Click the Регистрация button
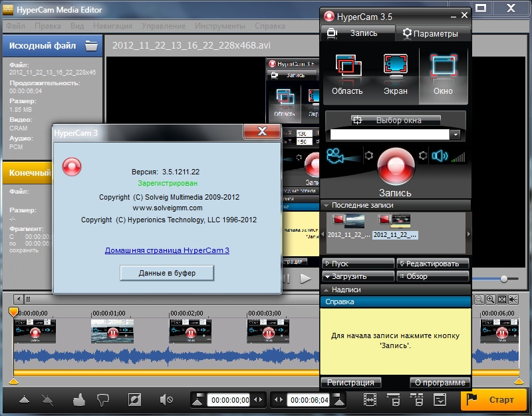 [350, 382]
